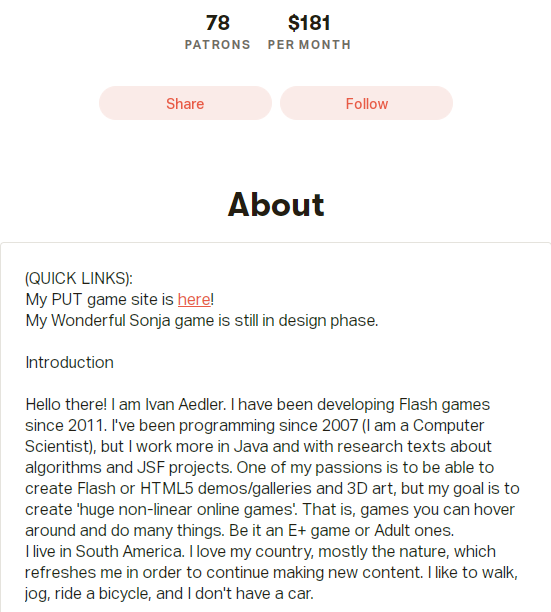Click the 'create Flash or HTML5 demos' line

[272, 489]
